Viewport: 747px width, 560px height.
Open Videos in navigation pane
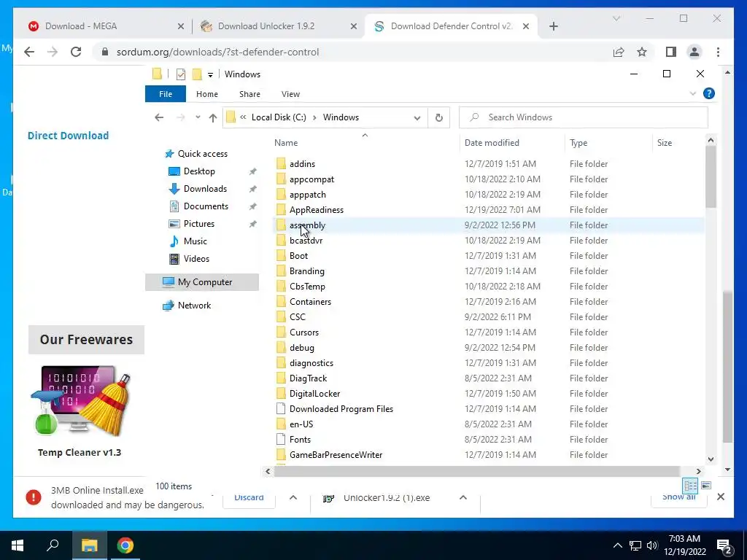(x=196, y=259)
